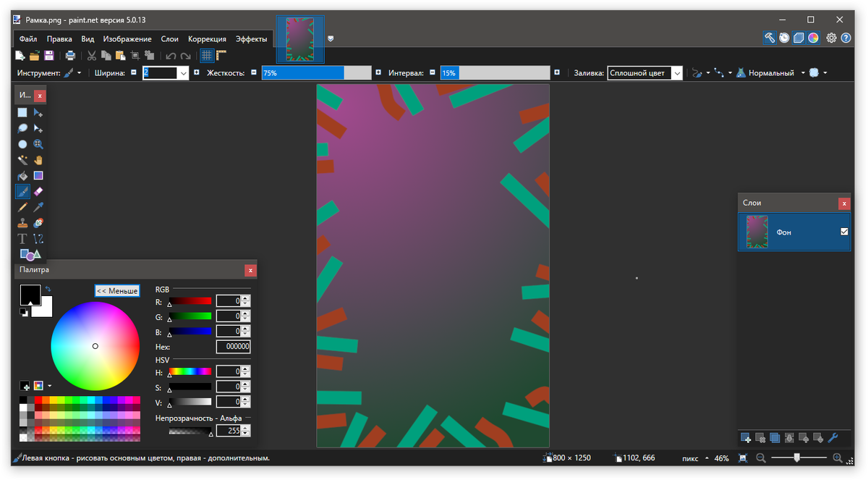Image resolution: width=868 pixels, height=480 pixels.
Task: Reset colors to black and white
Action: [x=24, y=312]
